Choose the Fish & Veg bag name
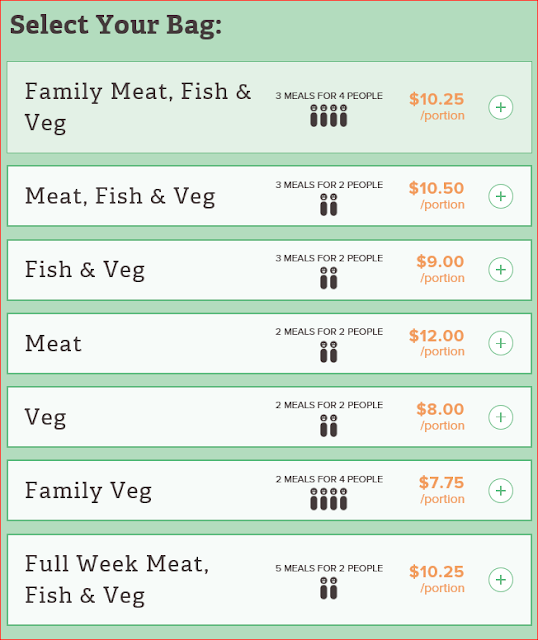This screenshot has height=640, width=538. [x=85, y=270]
